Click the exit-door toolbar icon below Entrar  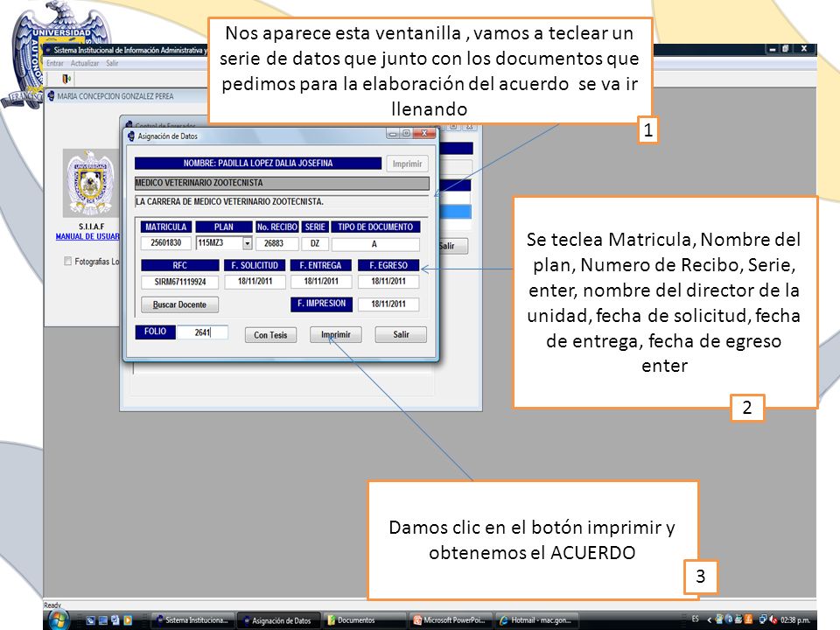(x=66, y=80)
